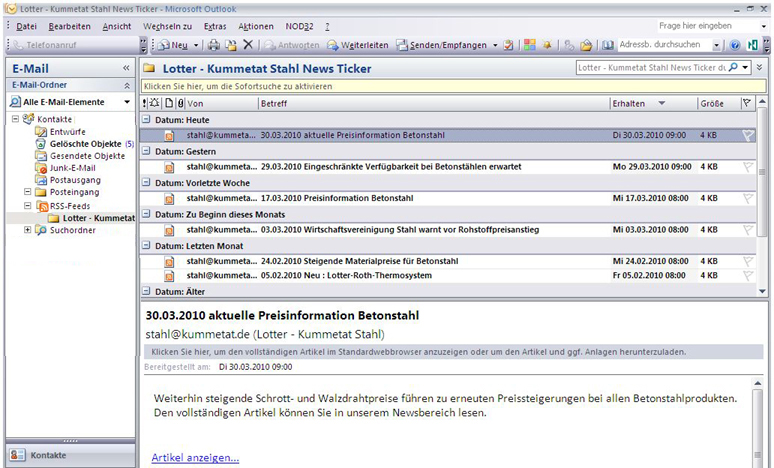The image size is (774, 468).
Task: Collapse the 'Datum: Vorletzte Woche' group
Action: tap(146, 183)
